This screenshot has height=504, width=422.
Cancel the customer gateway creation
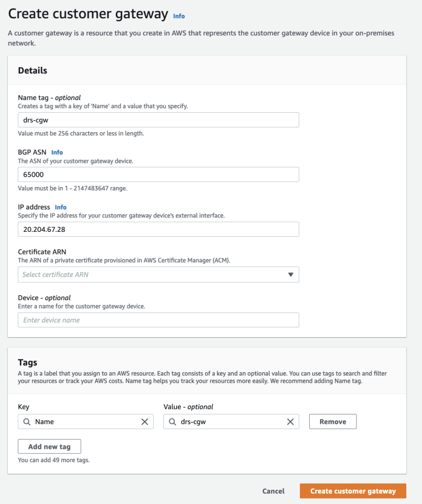pyautogui.click(x=273, y=491)
